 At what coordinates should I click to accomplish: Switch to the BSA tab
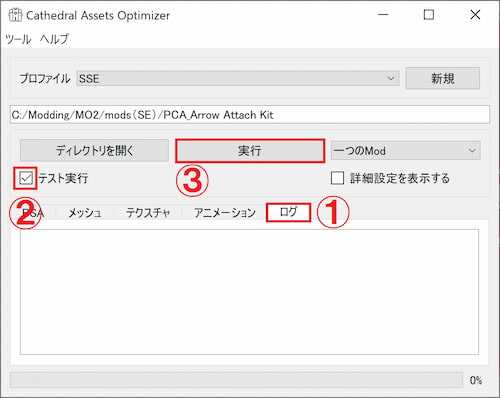33,213
